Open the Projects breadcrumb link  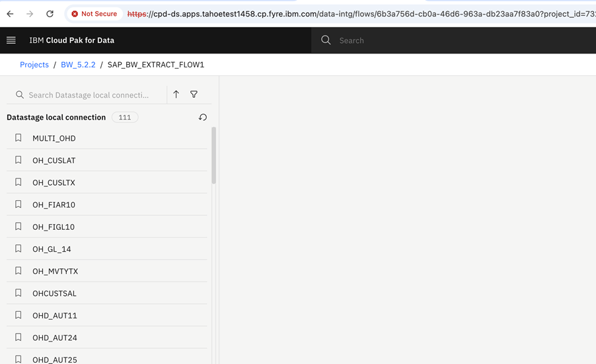pyautogui.click(x=34, y=65)
